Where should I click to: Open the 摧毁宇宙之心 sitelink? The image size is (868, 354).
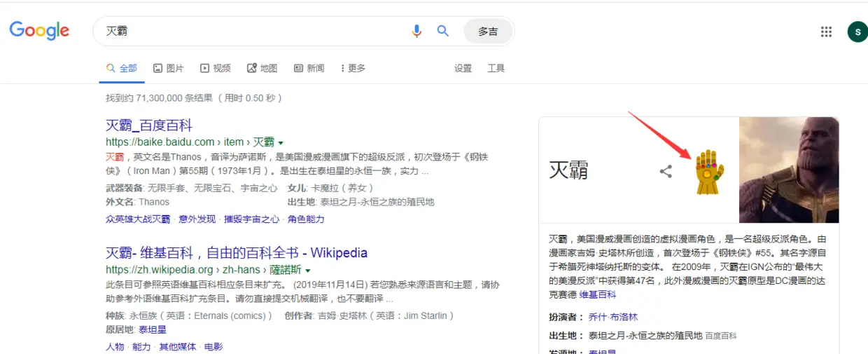coord(252,219)
